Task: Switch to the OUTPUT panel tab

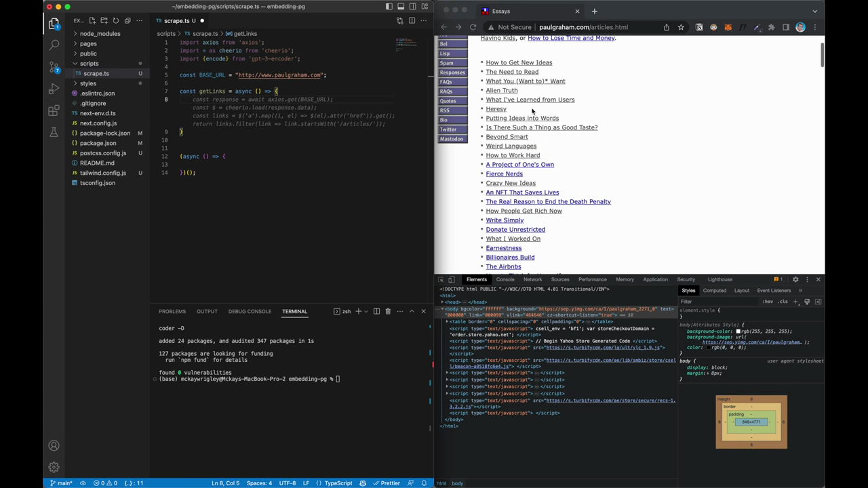Action: click(x=207, y=311)
